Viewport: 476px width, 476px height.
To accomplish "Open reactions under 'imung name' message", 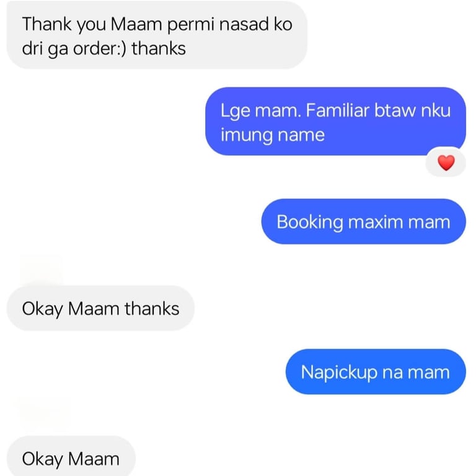I will [446, 162].
